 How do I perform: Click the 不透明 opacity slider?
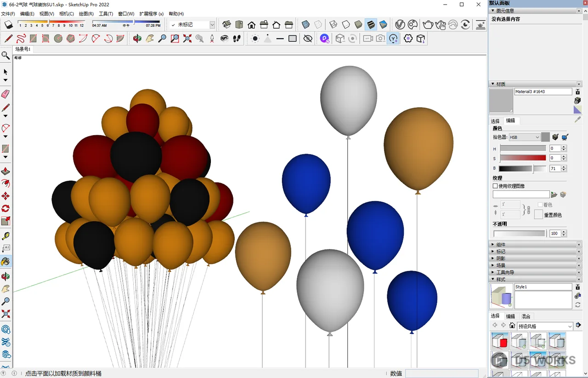point(519,234)
